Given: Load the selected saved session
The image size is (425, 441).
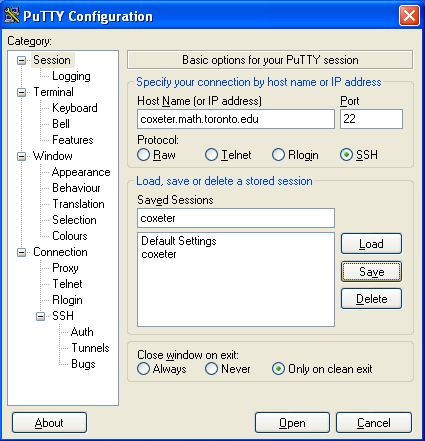Looking at the screenshot, I should coord(371,244).
